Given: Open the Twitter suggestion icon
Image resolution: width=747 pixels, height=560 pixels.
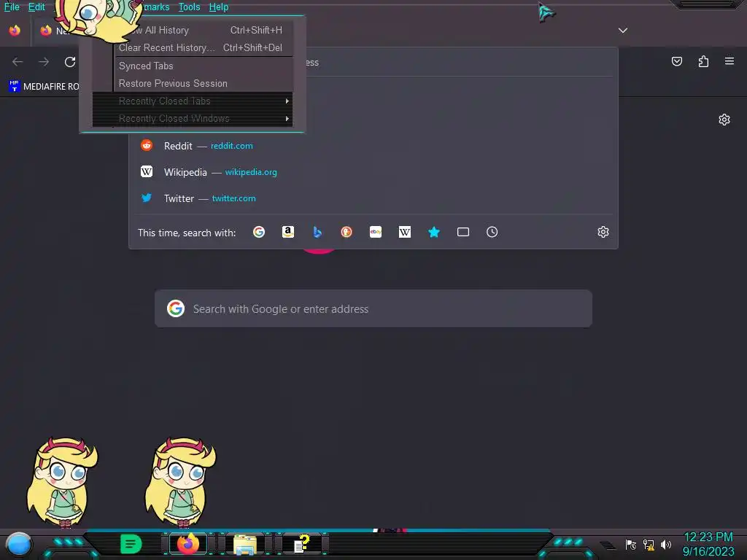Looking at the screenshot, I should 147,198.
